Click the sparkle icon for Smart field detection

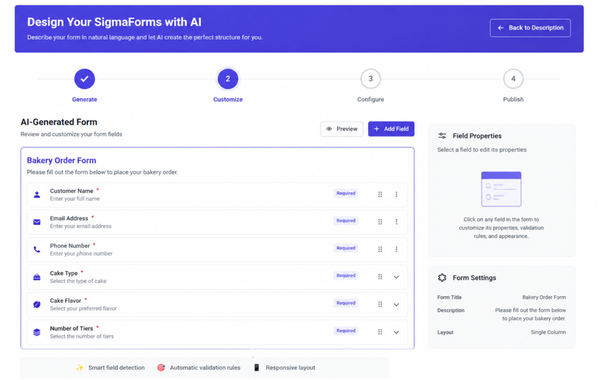tap(80, 368)
